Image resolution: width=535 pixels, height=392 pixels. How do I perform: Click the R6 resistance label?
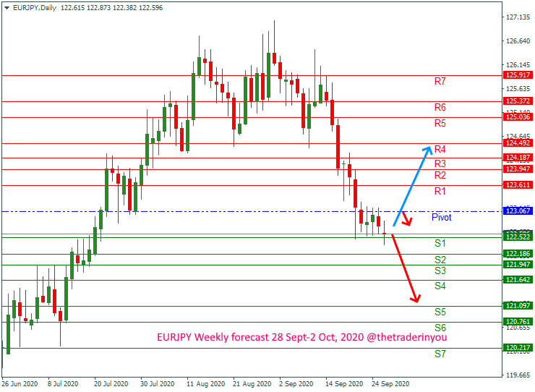pos(440,108)
